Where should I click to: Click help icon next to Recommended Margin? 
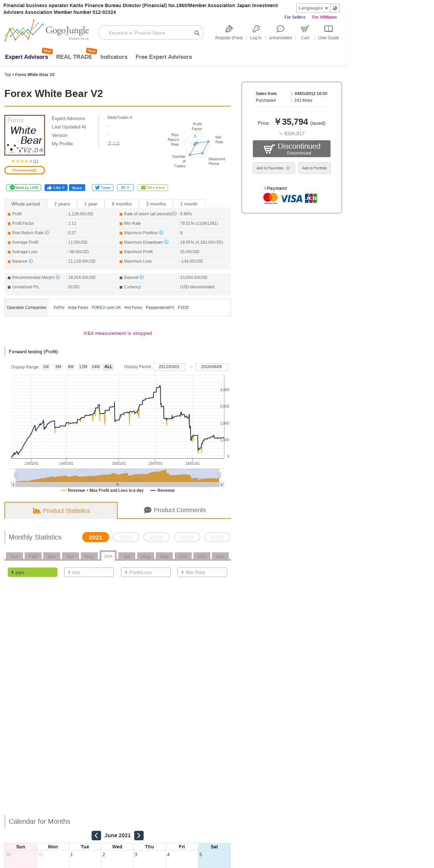click(x=58, y=277)
